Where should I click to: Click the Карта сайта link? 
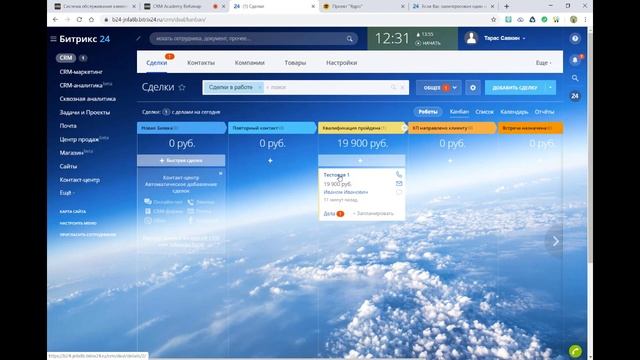click(x=73, y=211)
